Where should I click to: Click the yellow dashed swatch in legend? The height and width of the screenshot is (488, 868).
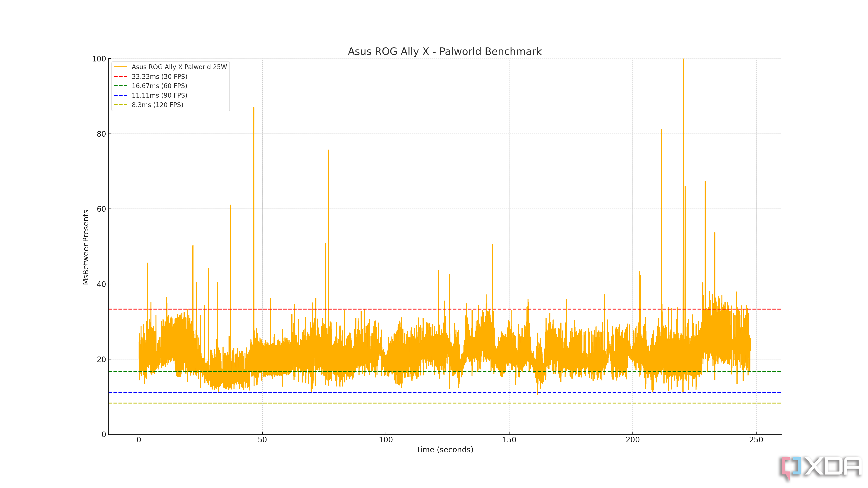121,105
